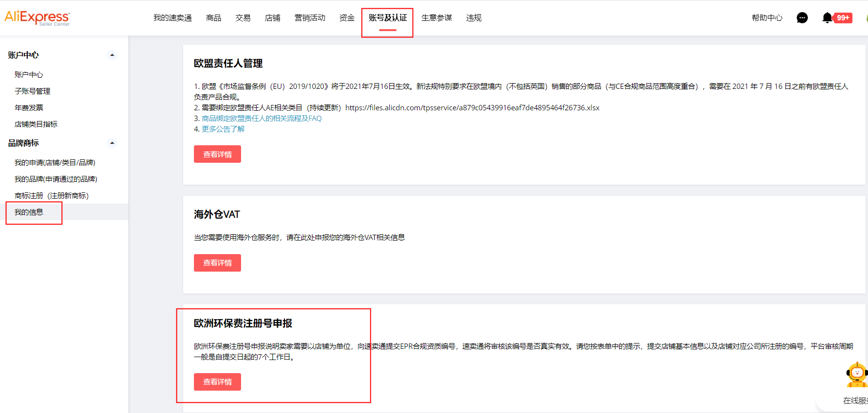The height and width of the screenshot is (413, 868).
Task: Click the 99+ notification badge
Action: (x=843, y=18)
